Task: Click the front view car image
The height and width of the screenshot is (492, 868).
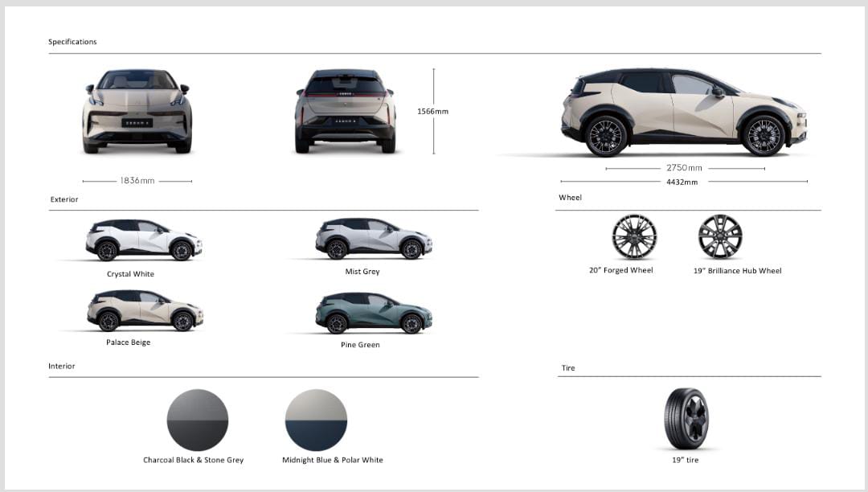Action: click(x=137, y=111)
